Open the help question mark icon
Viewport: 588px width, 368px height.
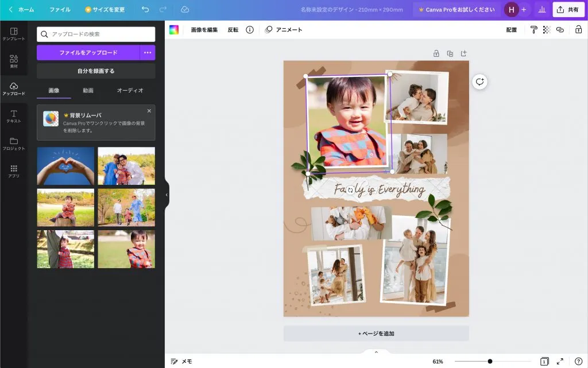[579, 361]
